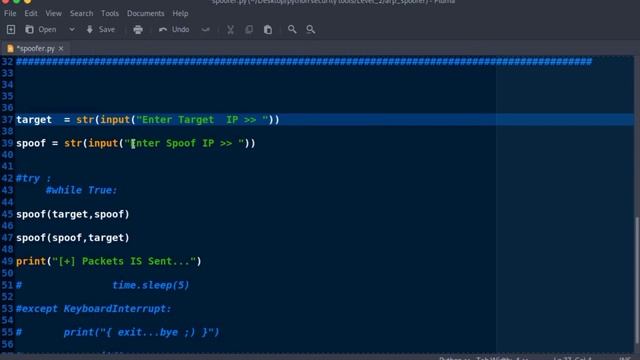Click the line 39 spoof input code
The width and height of the screenshot is (640, 360).
pyautogui.click(x=136, y=143)
